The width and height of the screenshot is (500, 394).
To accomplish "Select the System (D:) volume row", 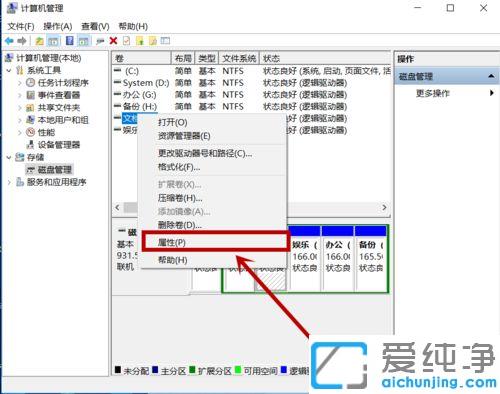I will pos(251,83).
